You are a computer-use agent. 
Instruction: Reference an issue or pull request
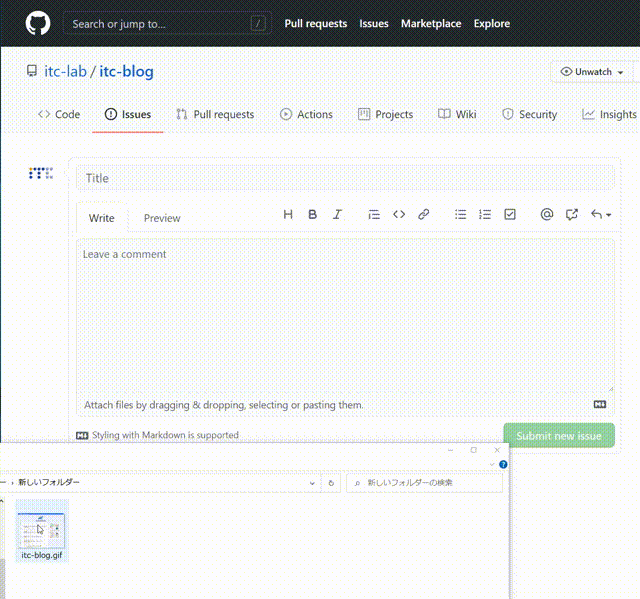coord(572,214)
